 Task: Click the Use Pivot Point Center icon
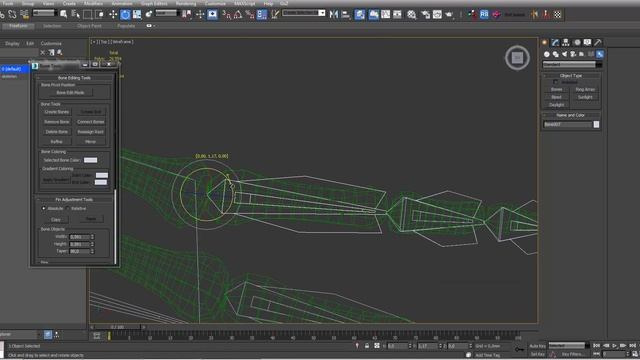coord(187,15)
